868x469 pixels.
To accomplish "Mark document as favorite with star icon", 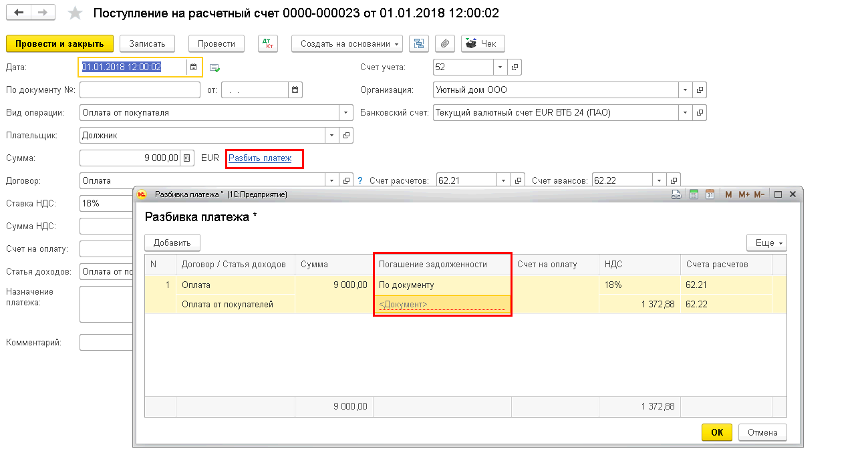I will tap(76, 13).
